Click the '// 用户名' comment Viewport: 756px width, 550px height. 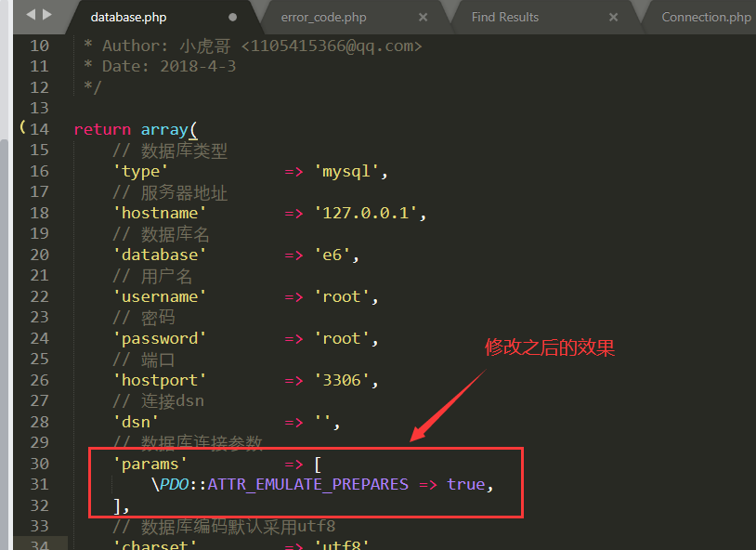(x=152, y=276)
